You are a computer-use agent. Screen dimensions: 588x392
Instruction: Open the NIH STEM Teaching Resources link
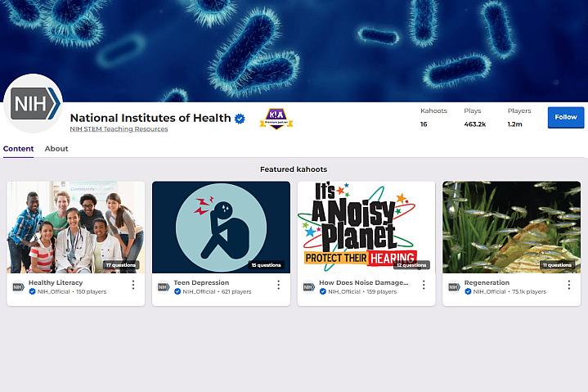click(119, 129)
